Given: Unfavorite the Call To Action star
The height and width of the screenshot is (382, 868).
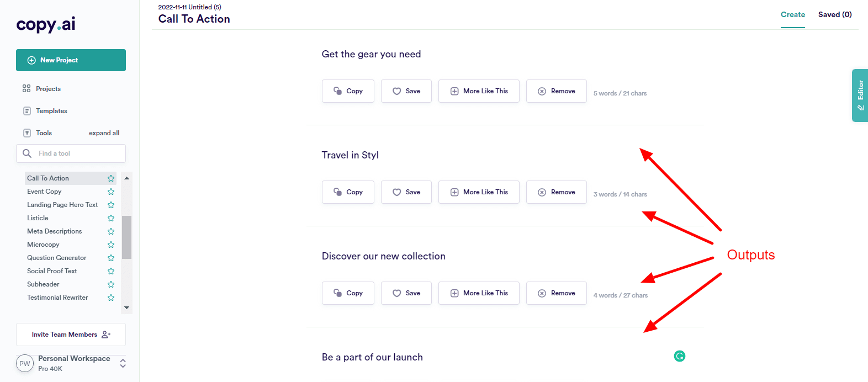Looking at the screenshot, I should 111,178.
